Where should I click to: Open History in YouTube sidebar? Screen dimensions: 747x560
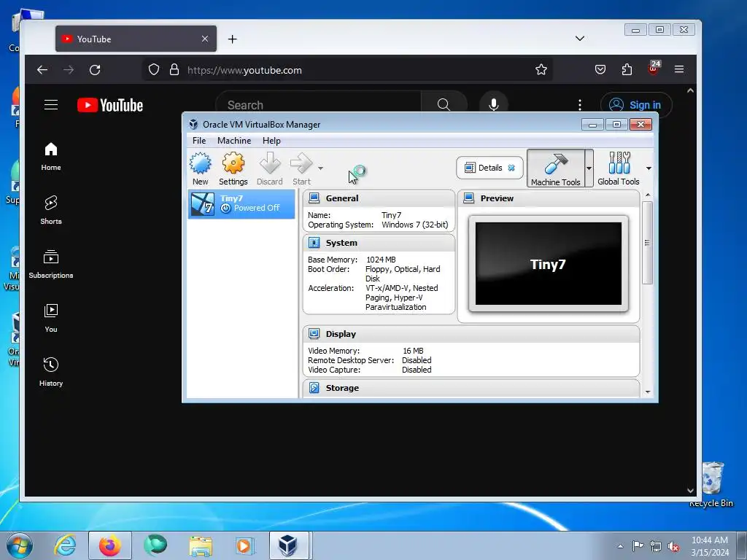(x=51, y=372)
